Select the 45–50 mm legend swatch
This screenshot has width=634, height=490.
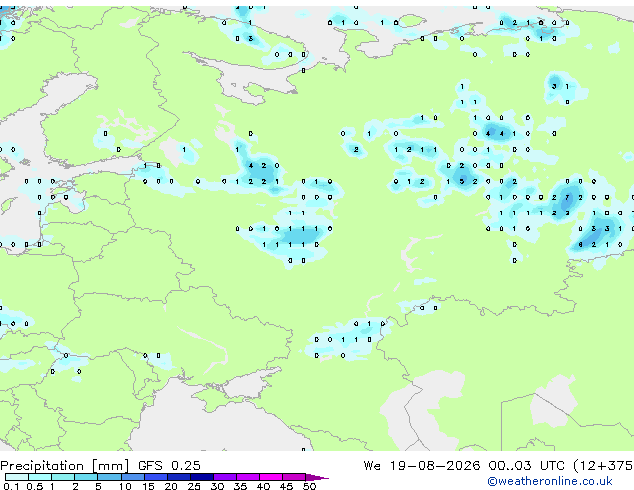click(x=294, y=477)
